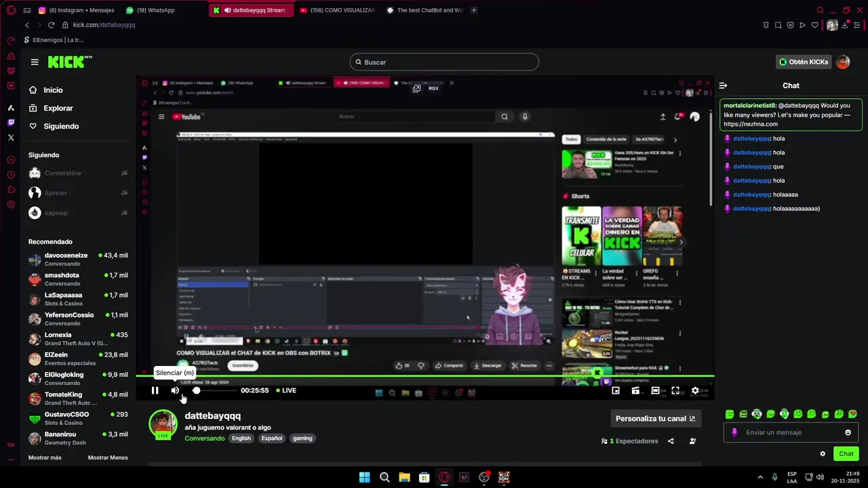Open ElZeein recommended channel

78,359
